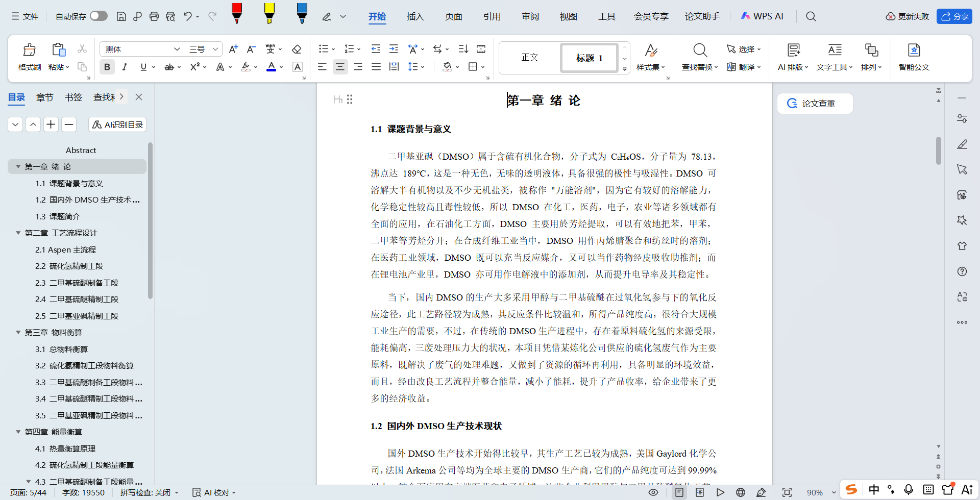The height and width of the screenshot is (500, 980).
Task: Click the 文字工具 icon
Action: [x=835, y=50]
